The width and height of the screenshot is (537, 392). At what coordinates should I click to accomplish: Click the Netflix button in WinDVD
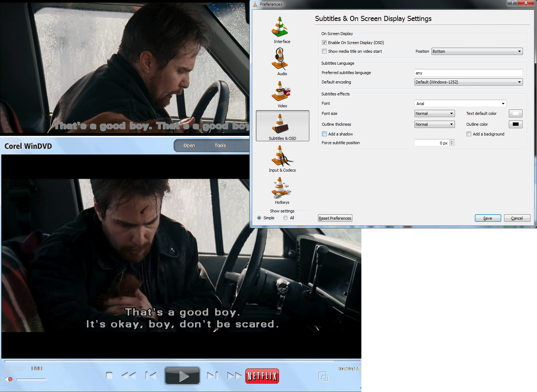(262, 376)
